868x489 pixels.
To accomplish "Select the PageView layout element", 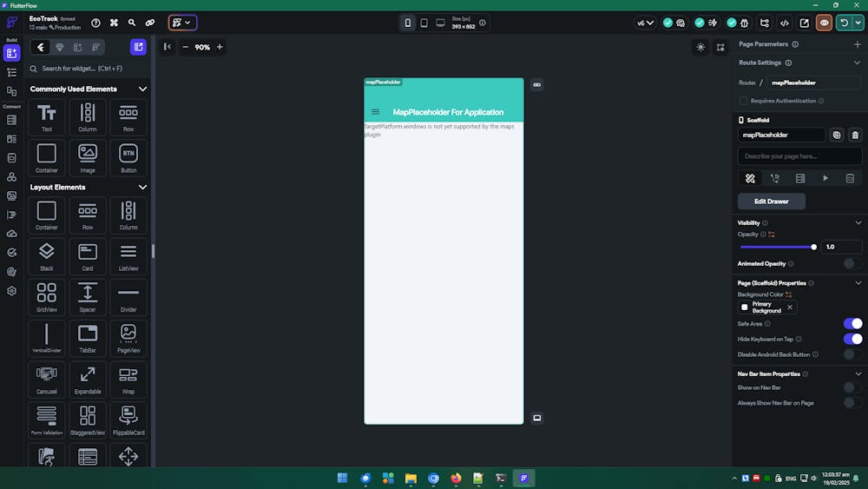I will [128, 339].
